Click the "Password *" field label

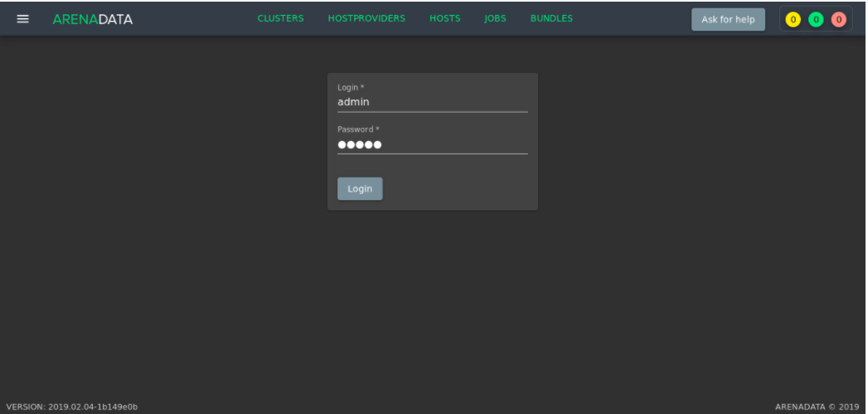358,129
